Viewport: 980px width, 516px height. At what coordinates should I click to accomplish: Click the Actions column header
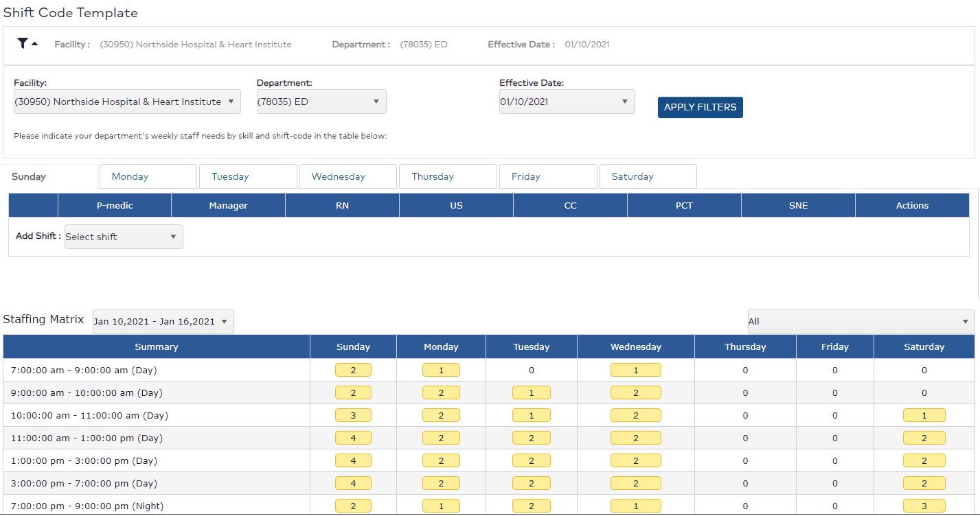point(911,204)
